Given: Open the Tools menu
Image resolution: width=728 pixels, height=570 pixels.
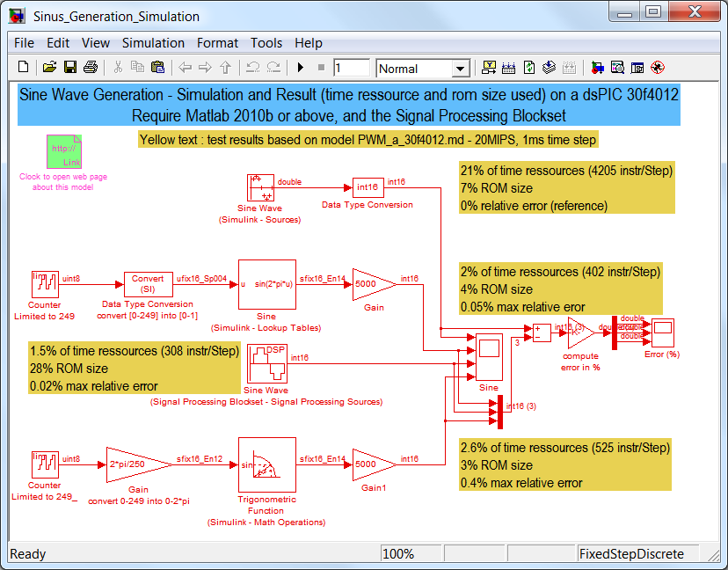Looking at the screenshot, I should point(266,43).
